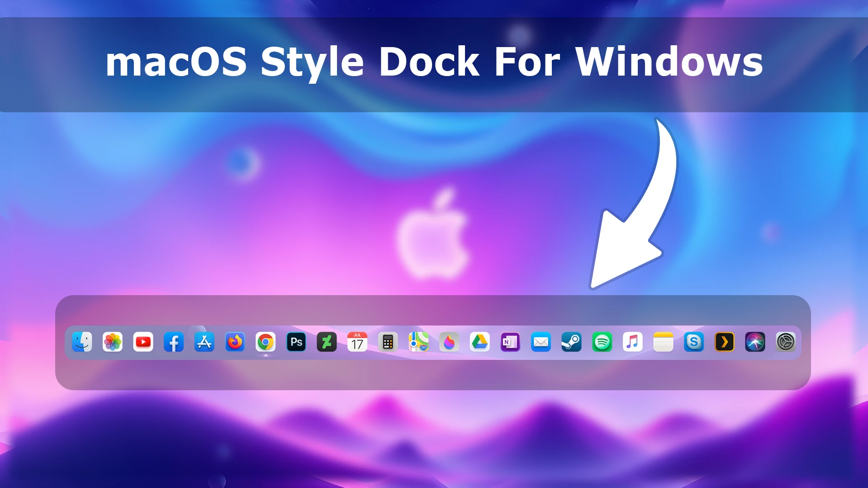The width and height of the screenshot is (868, 488).
Task: Open the YouTube dock icon
Action: 143,342
